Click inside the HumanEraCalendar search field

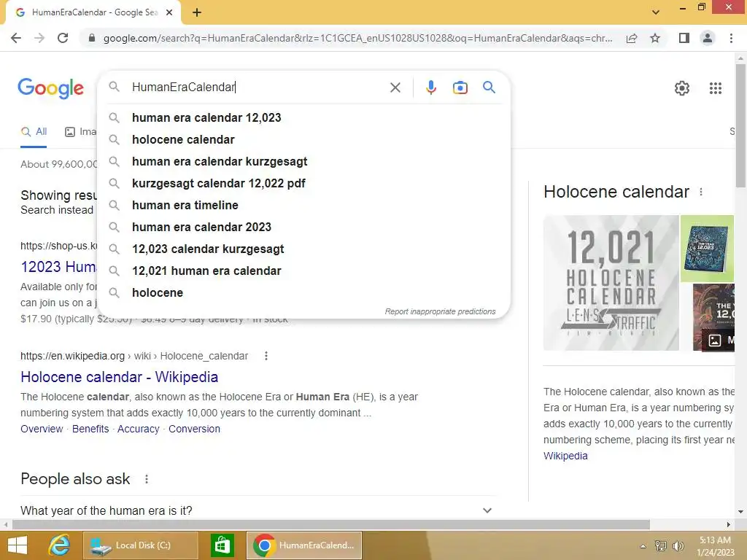258,87
